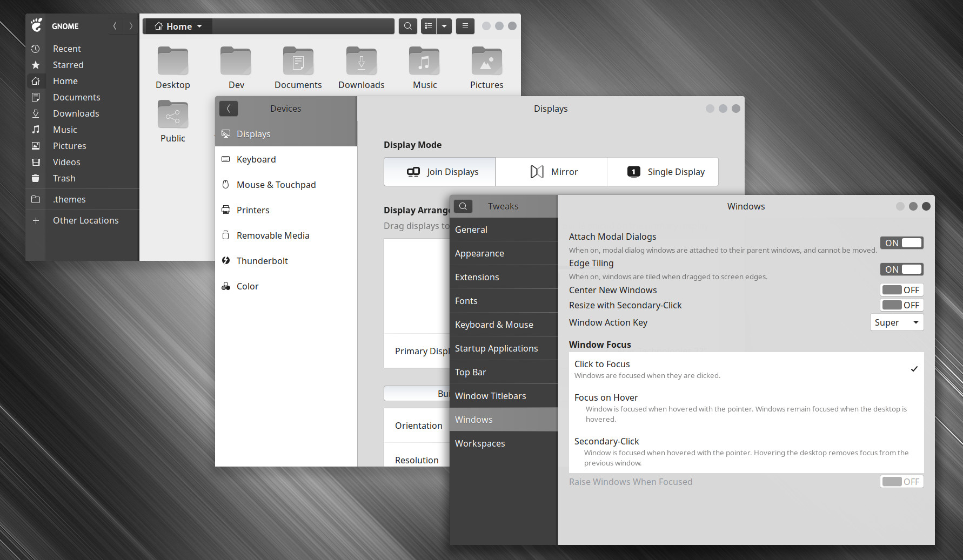Image resolution: width=963 pixels, height=560 pixels.
Task: Click the Primary Display row
Action: click(417, 351)
